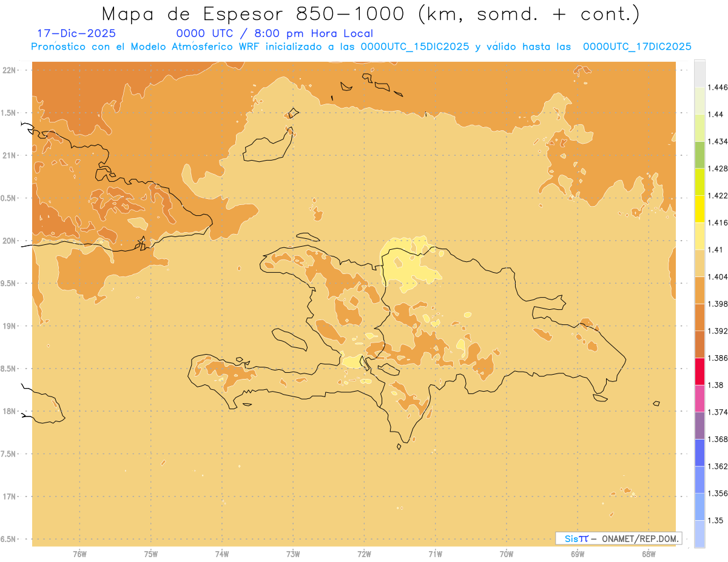The image size is (728, 562).
Task: Click the 76W longitude label
Action: [x=79, y=555]
